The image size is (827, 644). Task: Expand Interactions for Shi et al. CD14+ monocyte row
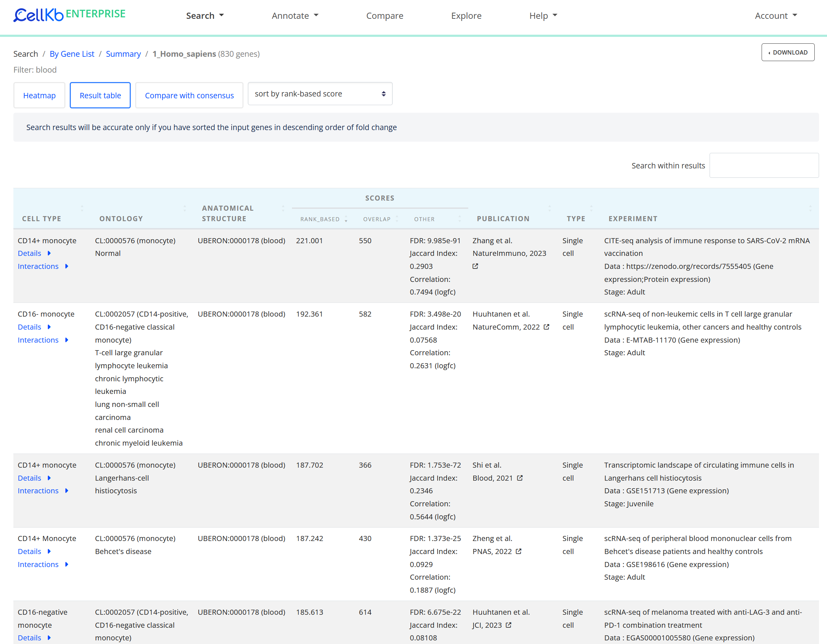click(43, 491)
